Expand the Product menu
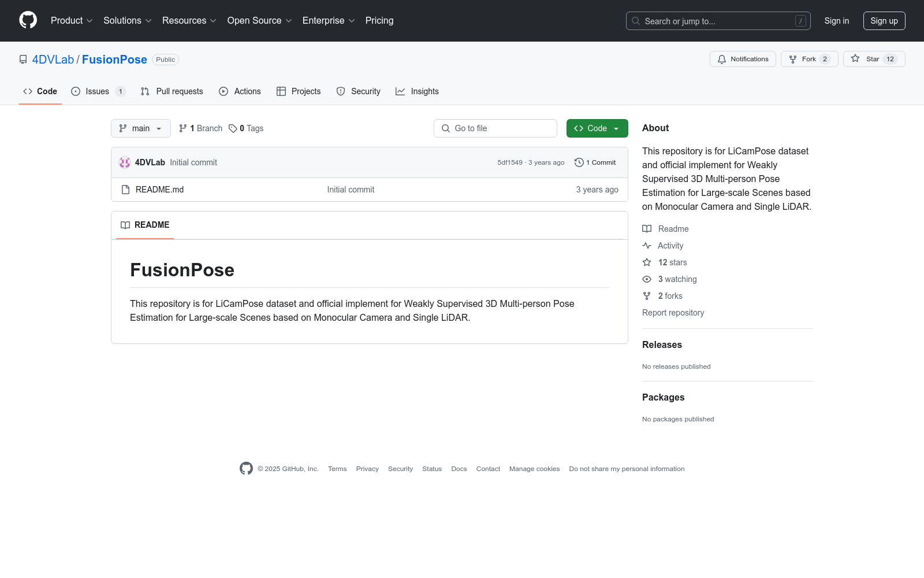924x578 pixels. (x=72, y=21)
